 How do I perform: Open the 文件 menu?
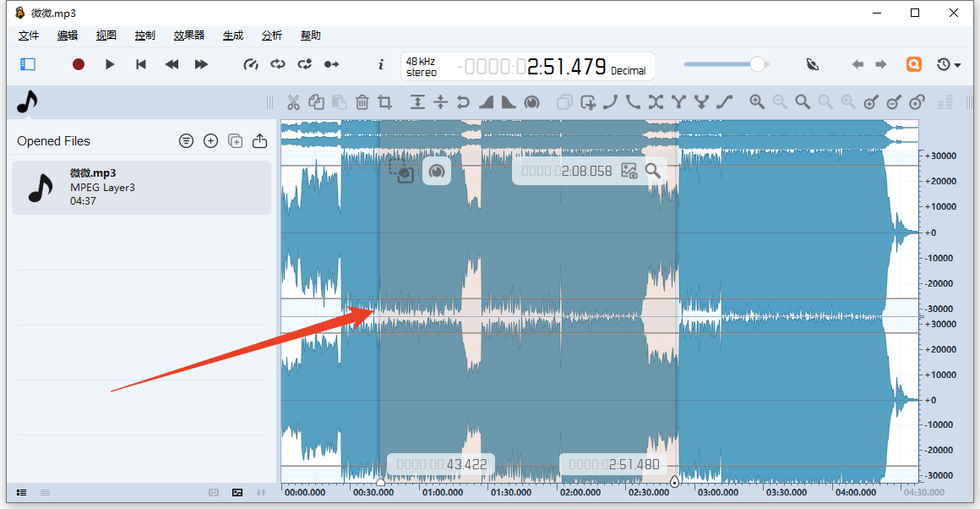point(29,36)
